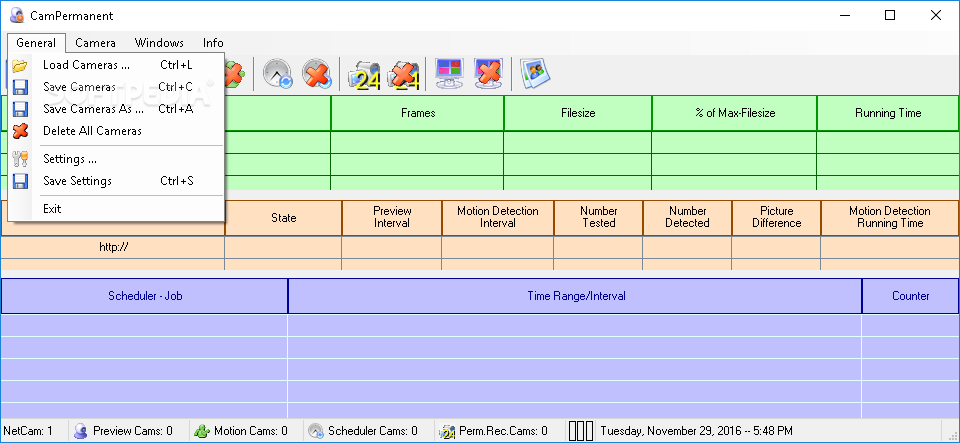Click the Filesize column header

pyautogui.click(x=578, y=113)
